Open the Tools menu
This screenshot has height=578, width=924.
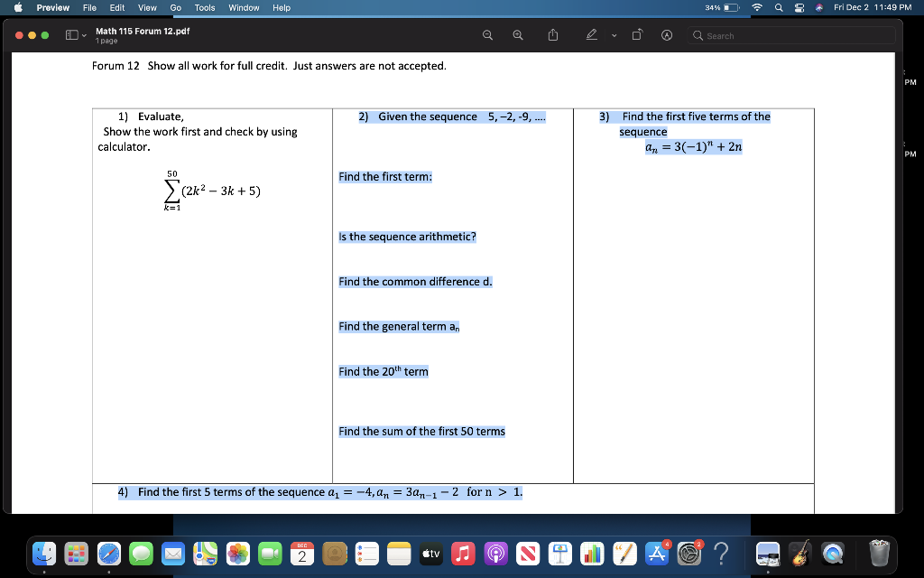205,7
